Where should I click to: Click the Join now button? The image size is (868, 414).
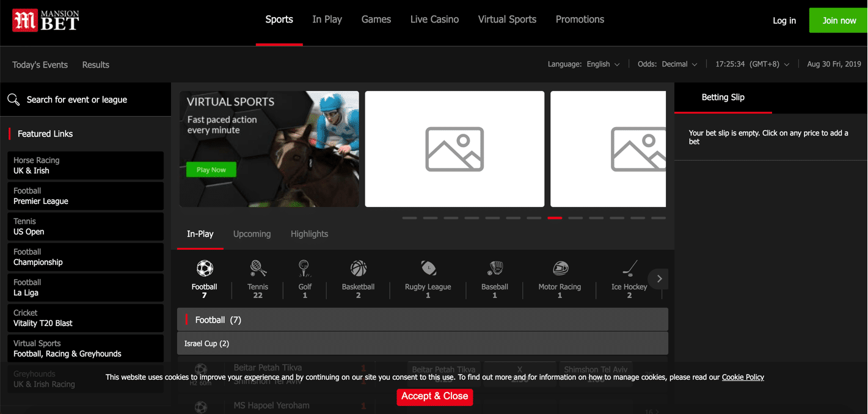[x=839, y=20]
